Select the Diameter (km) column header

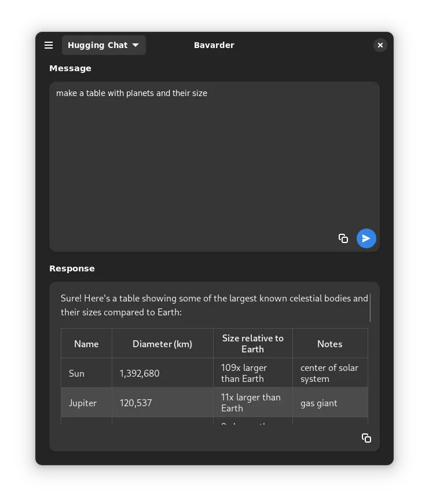[162, 344]
